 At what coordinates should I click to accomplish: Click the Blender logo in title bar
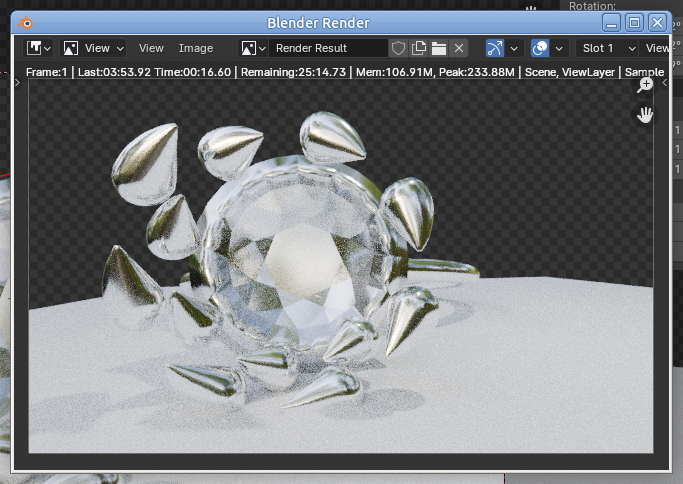[x=25, y=23]
